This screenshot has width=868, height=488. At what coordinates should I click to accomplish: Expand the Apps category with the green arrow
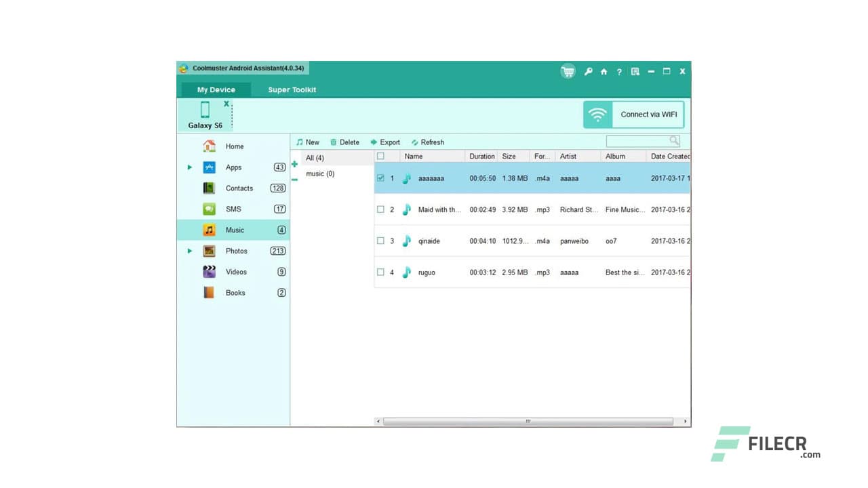(x=190, y=167)
